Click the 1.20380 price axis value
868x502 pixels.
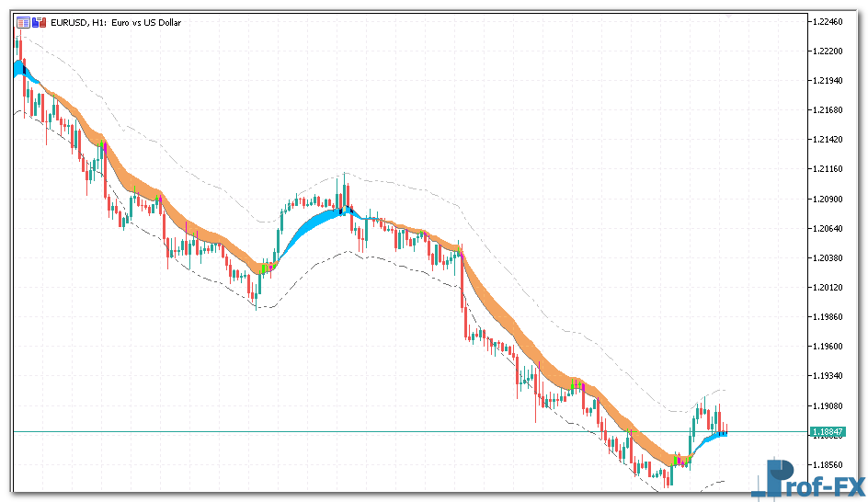[x=829, y=257]
